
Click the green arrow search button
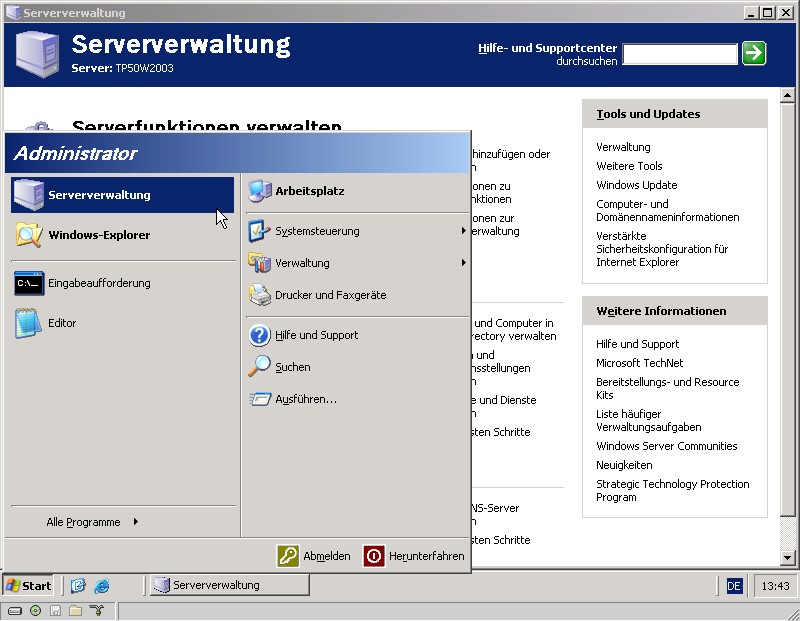coord(754,53)
